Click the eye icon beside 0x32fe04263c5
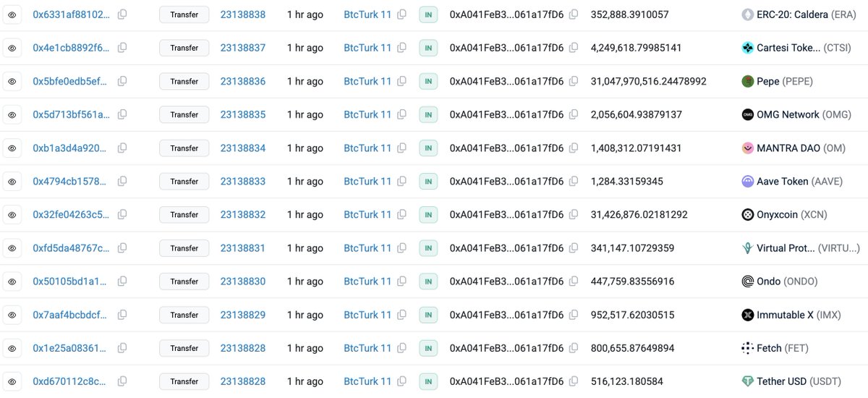The width and height of the screenshot is (868, 398). (12, 215)
